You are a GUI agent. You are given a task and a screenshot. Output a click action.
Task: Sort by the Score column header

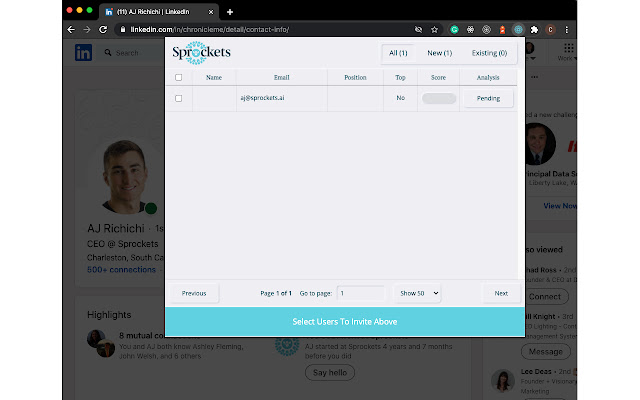tap(438, 77)
